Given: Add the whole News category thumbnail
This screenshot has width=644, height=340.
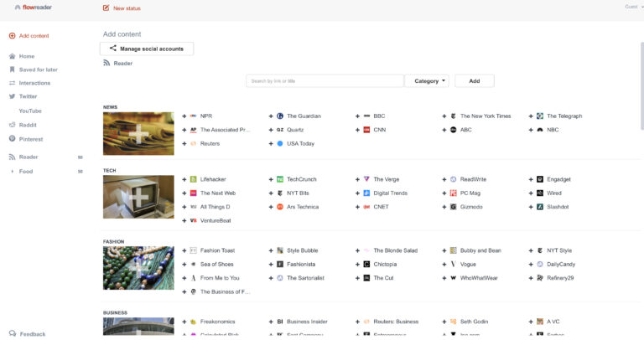Looking at the screenshot, I should (138, 134).
